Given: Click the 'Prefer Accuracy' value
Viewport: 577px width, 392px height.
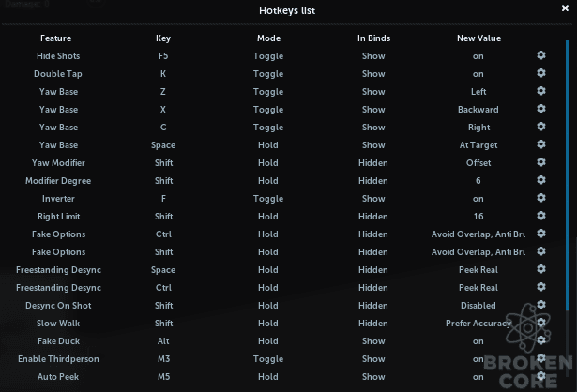Looking at the screenshot, I should (478, 324).
